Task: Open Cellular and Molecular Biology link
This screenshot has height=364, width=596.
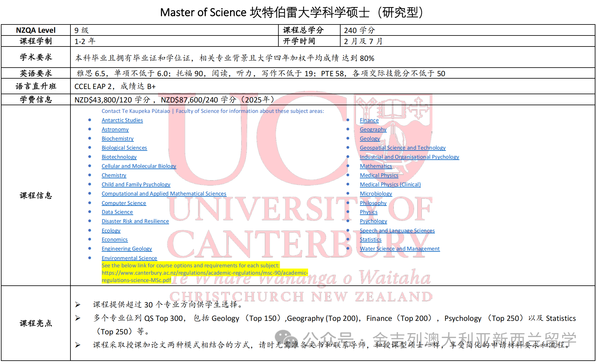Action: click(139, 166)
